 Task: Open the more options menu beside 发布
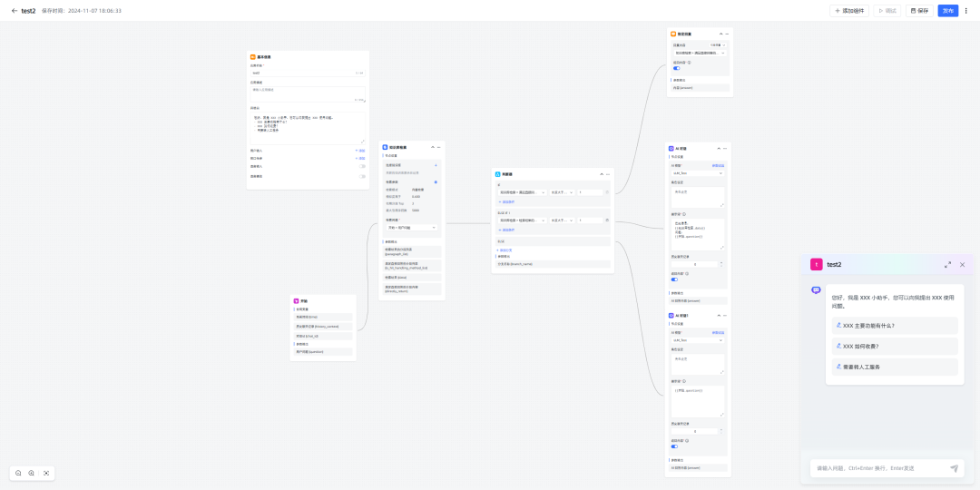coord(965,11)
